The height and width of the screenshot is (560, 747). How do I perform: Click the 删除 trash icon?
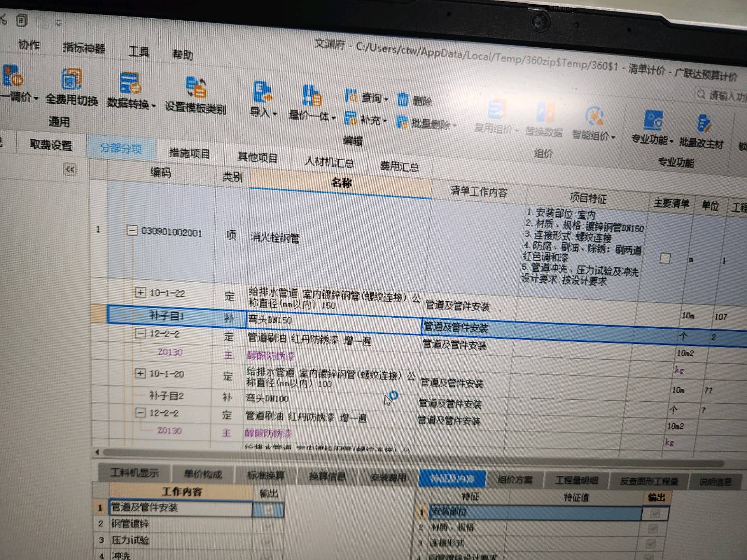[403, 99]
